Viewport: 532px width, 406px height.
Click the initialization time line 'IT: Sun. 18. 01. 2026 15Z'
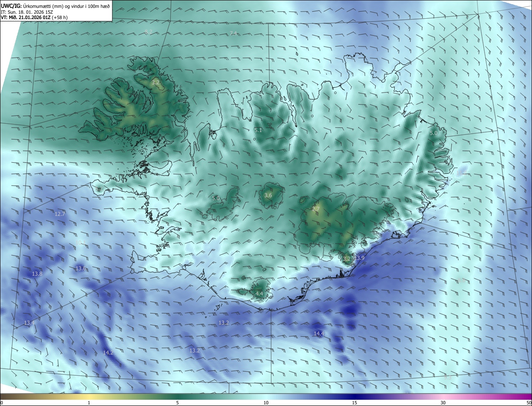click(27, 12)
